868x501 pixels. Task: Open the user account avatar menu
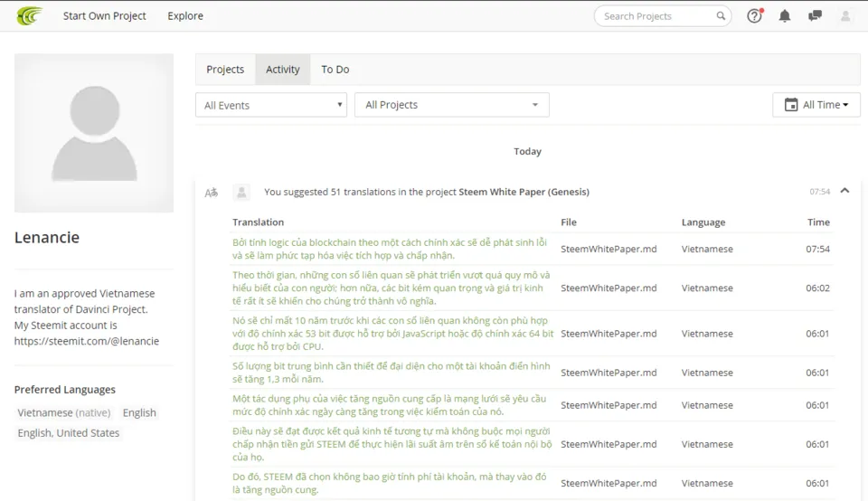[x=845, y=16]
